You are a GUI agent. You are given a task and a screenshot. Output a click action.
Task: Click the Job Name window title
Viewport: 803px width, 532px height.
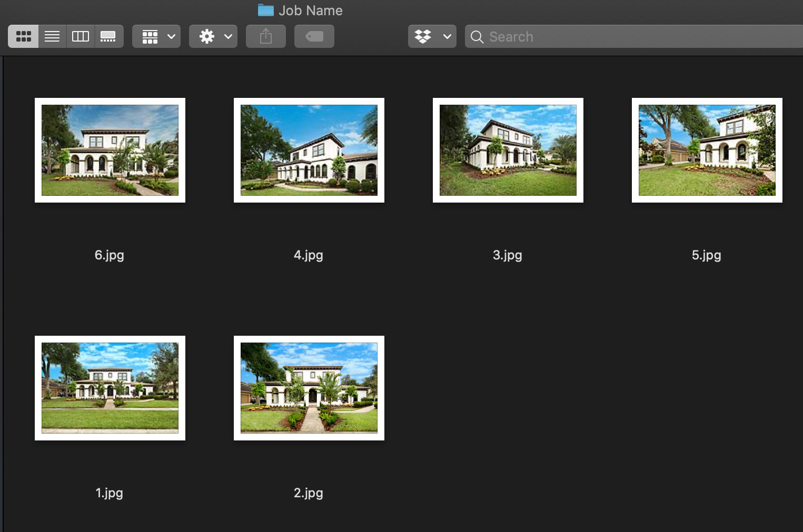click(311, 11)
